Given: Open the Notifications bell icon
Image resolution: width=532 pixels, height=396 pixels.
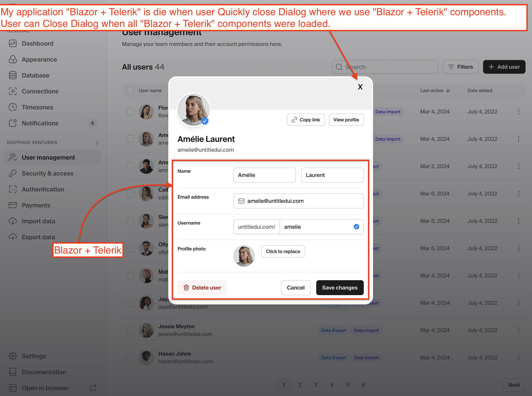Looking at the screenshot, I should coord(13,123).
